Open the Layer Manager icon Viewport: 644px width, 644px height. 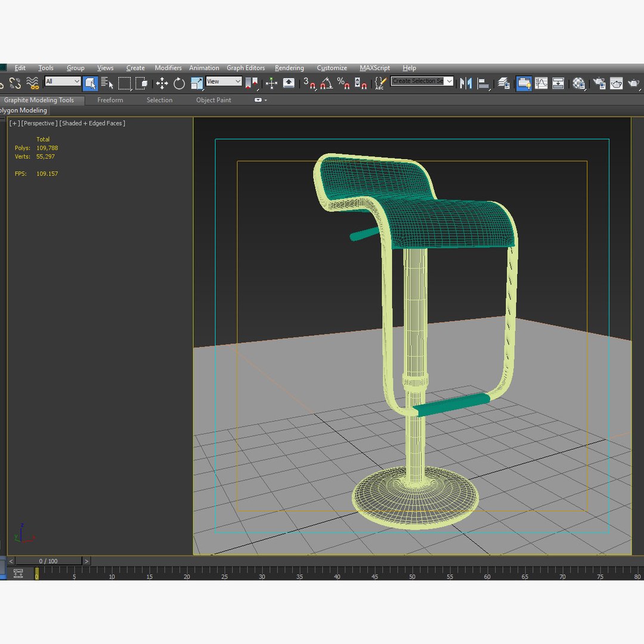[504, 83]
